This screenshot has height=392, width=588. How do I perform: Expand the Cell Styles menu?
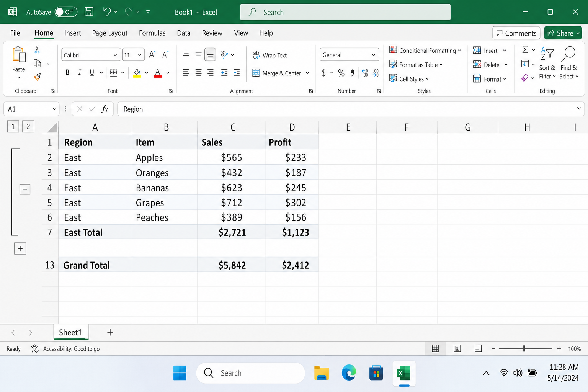[409, 79]
